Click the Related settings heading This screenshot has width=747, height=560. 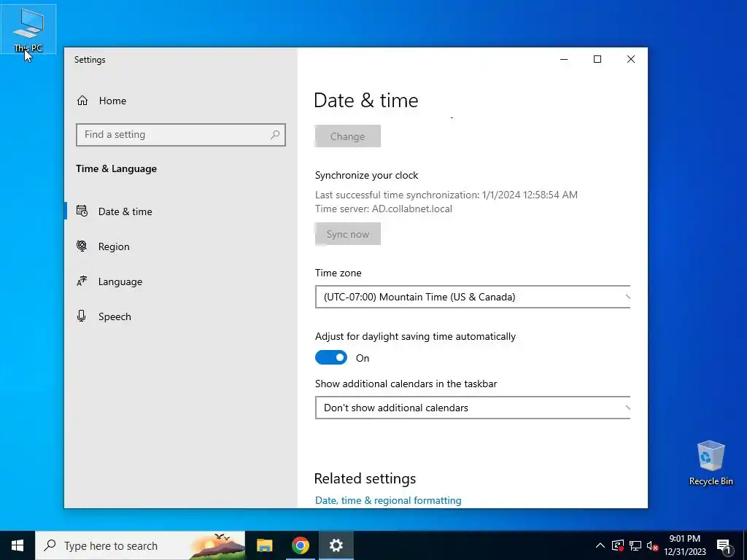point(365,478)
